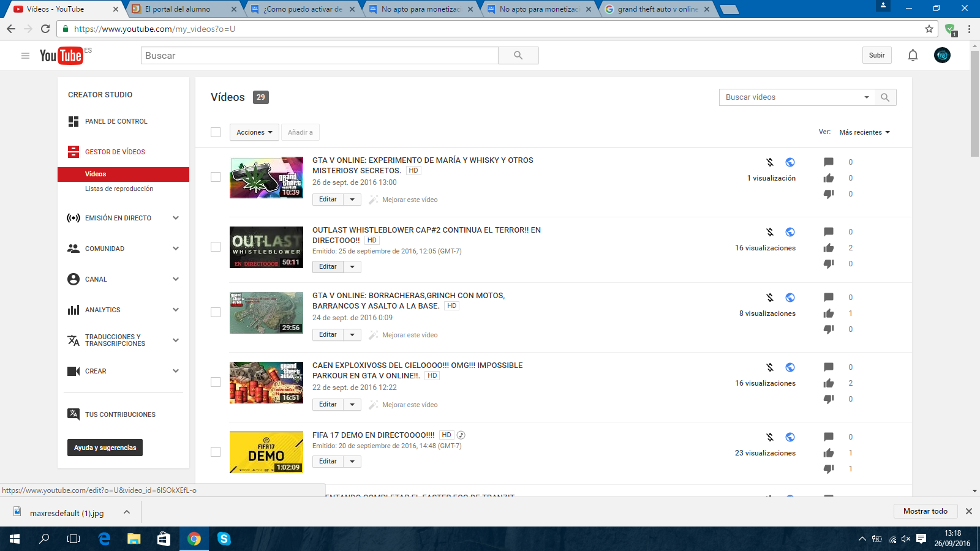Open the Editar dropdown arrow for Outlast Whistleblower
980x551 pixels.
(x=352, y=267)
